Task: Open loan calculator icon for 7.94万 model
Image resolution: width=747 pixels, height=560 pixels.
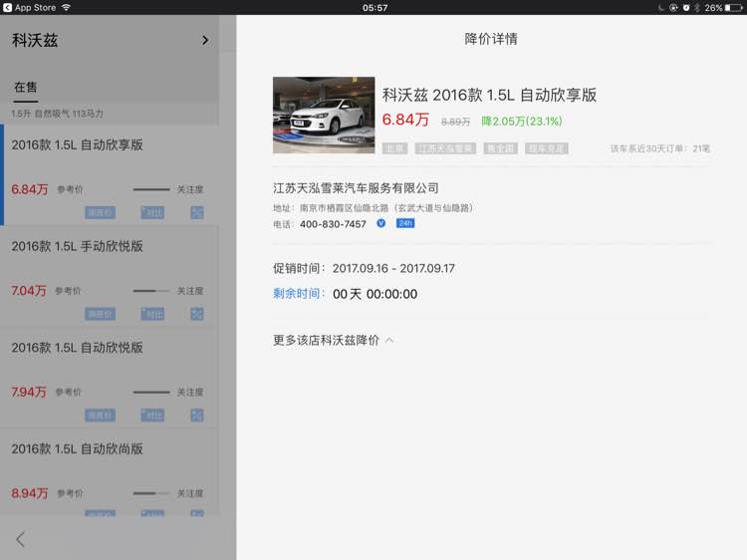Action: (197, 416)
